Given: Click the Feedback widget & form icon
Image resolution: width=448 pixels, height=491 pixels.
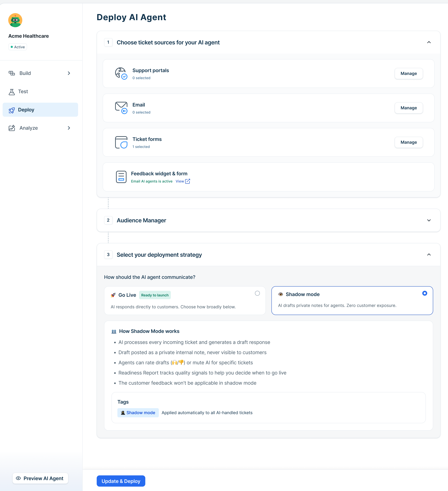Looking at the screenshot, I should tap(121, 177).
